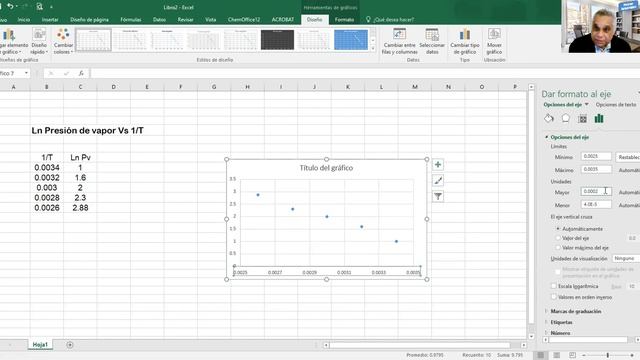Click the lightbulb ¿Qué desea hacer? icon
Image resolution: width=640 pixels, height=360 pixels.
click(x=368, y=19)
